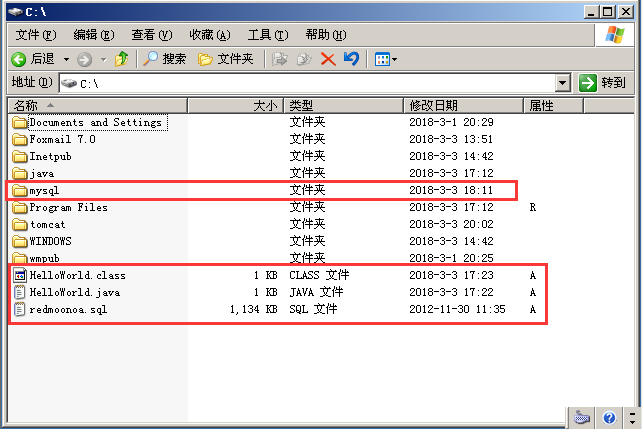Image resolution: width=643 pixels, height=429 pixels.
Task: Click the folder name 'Program Files'
Action: [68, 208]
